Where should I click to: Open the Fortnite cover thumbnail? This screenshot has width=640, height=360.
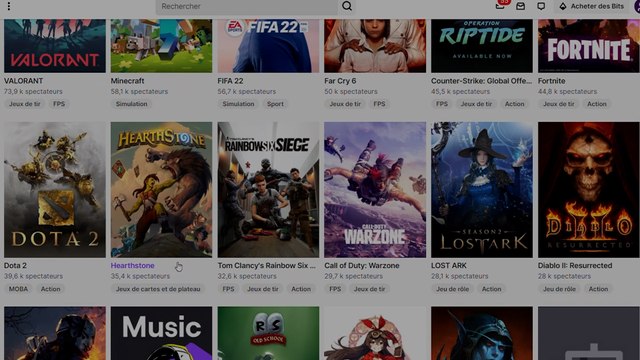tap(589, 46)
